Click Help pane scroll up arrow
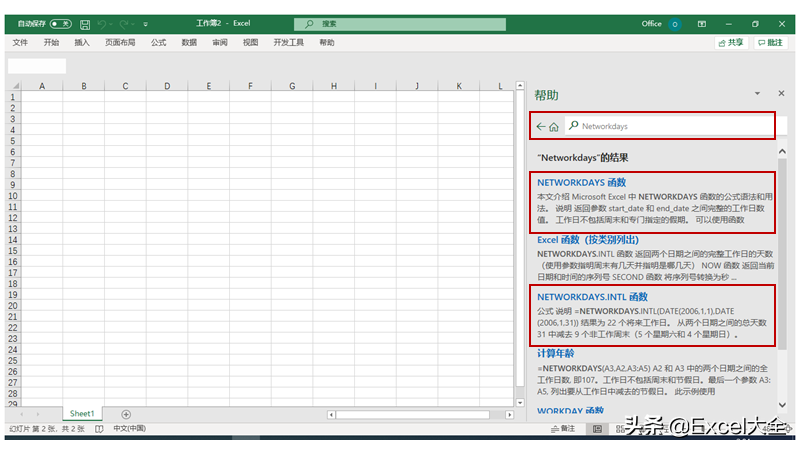 tap(782, 152)
